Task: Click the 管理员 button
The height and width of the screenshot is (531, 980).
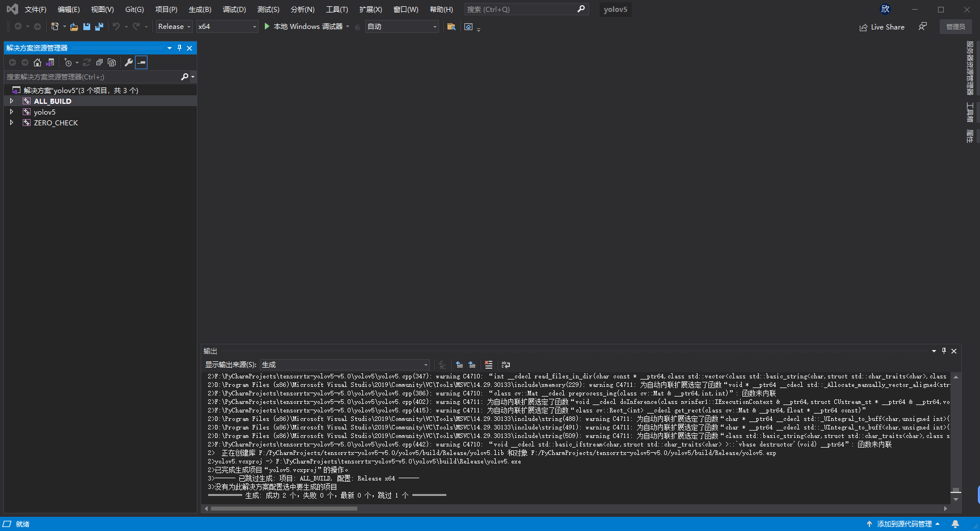Action: (x=956, y=27)
